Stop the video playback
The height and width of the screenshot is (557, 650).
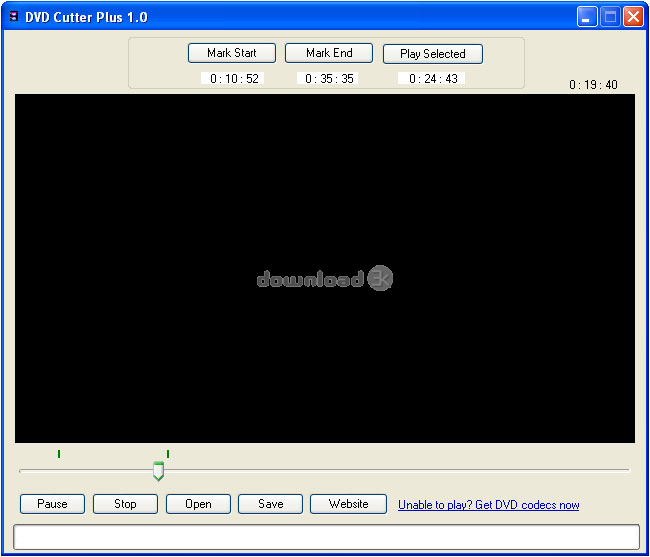(x=125, y=504)
